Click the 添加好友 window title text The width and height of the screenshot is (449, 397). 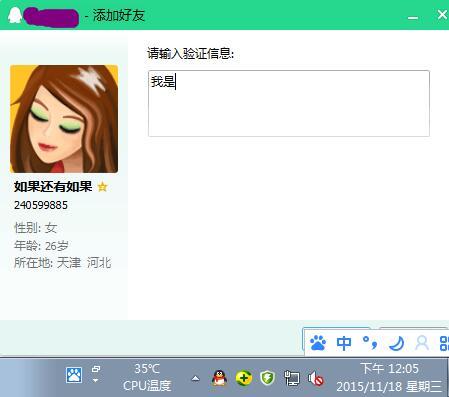[119, 15]
